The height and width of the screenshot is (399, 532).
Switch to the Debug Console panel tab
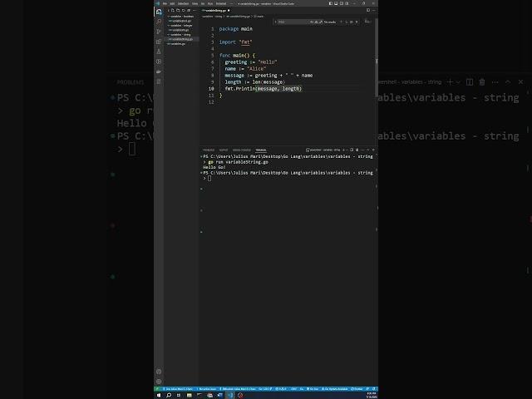coord(242,150)
